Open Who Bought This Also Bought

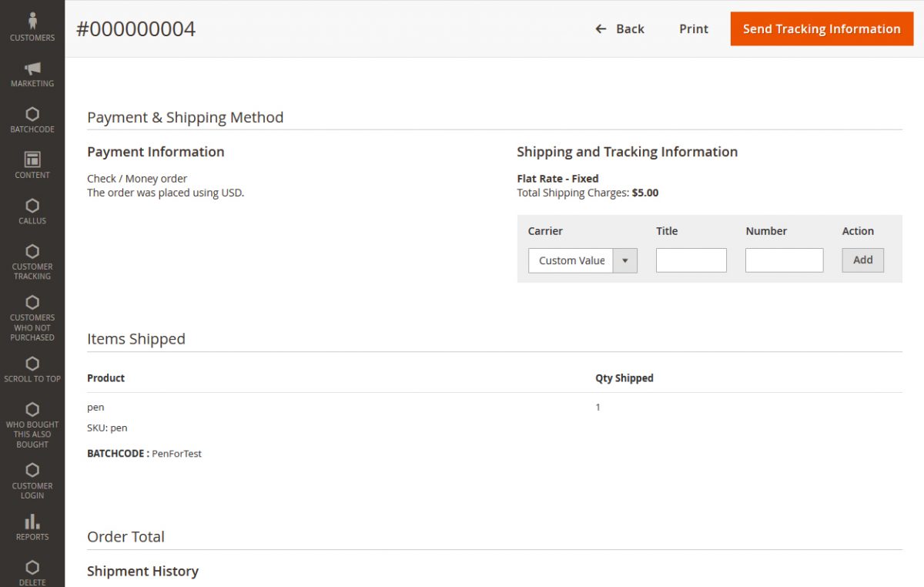[32, 424]
